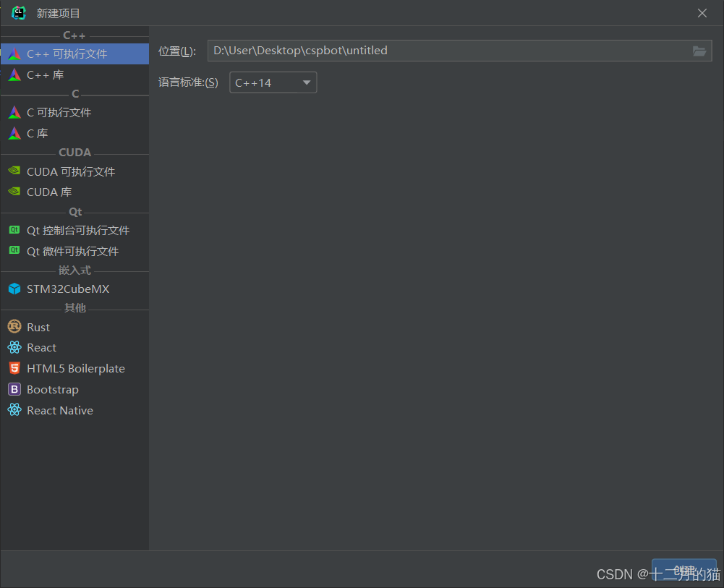The image size is (724, 588).
Task: Choose C 库 project type
Action: tap(74, 133)
